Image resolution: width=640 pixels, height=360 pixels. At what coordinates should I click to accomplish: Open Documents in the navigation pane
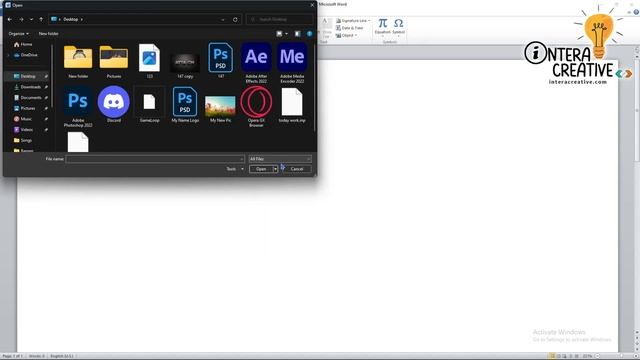click(x=28, y=98)
